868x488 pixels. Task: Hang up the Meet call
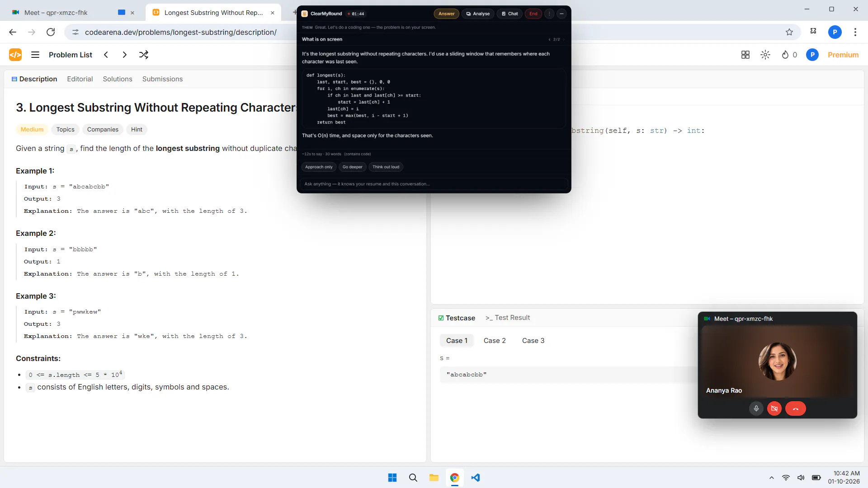796,408
